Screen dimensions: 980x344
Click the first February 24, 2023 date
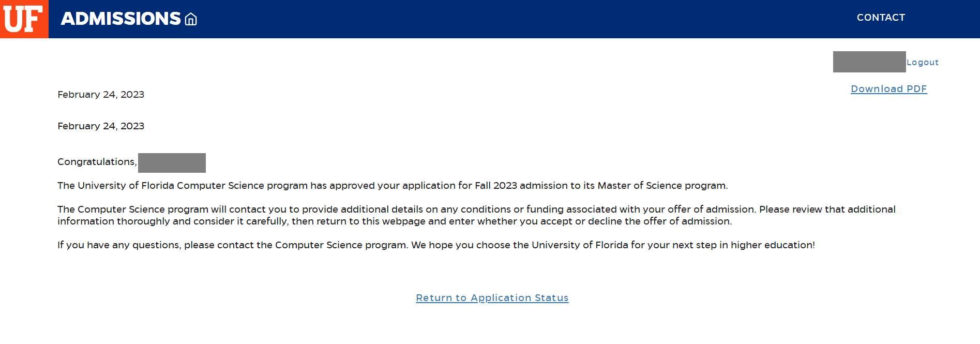pyautogui.click(x=101, y=95)
